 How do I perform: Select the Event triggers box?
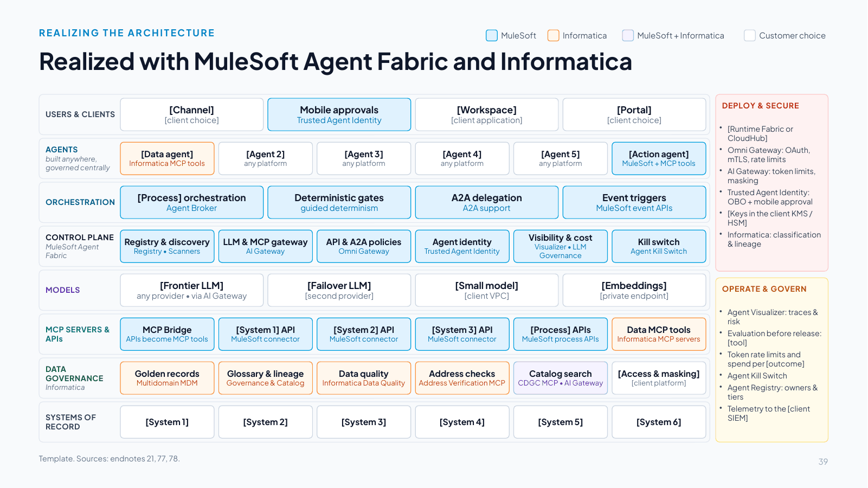click(x=634, y=202)
